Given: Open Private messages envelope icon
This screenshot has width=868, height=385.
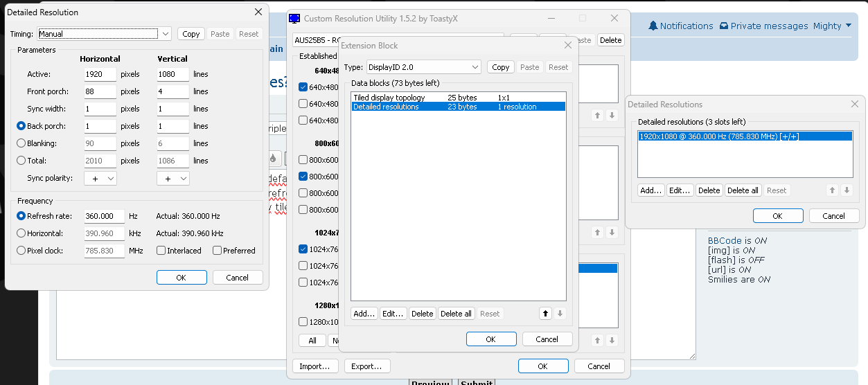Looking at the screenshot, I should [x=724, y=26].
